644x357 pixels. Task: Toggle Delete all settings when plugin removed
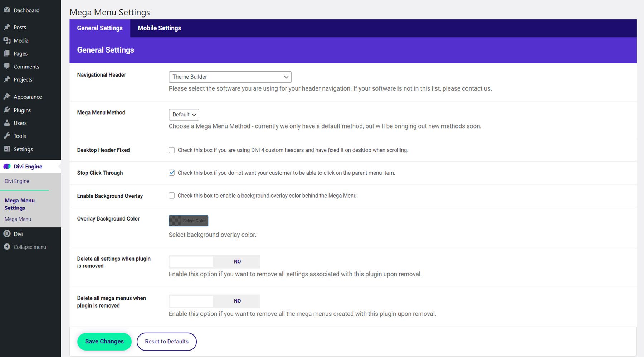(x=214, y=262)
